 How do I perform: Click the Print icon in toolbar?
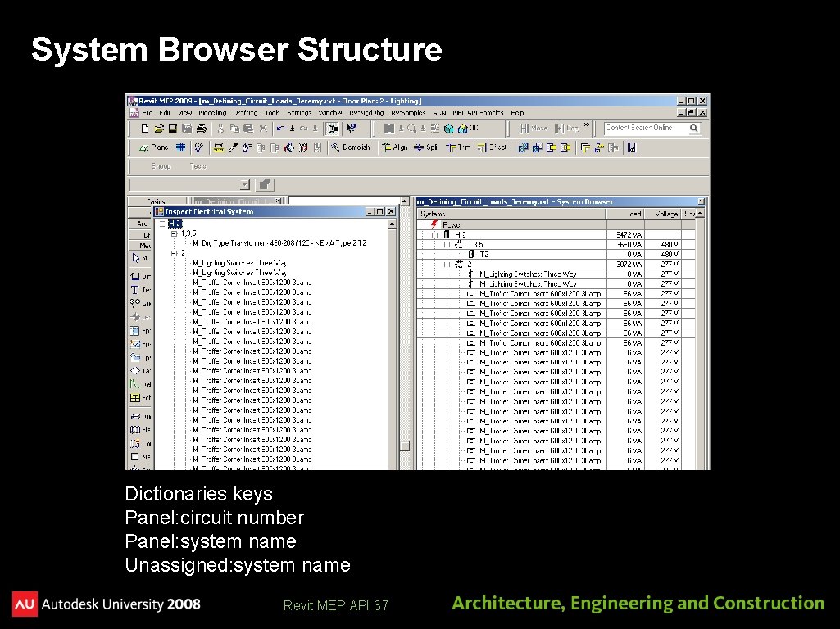pos(201,129)
